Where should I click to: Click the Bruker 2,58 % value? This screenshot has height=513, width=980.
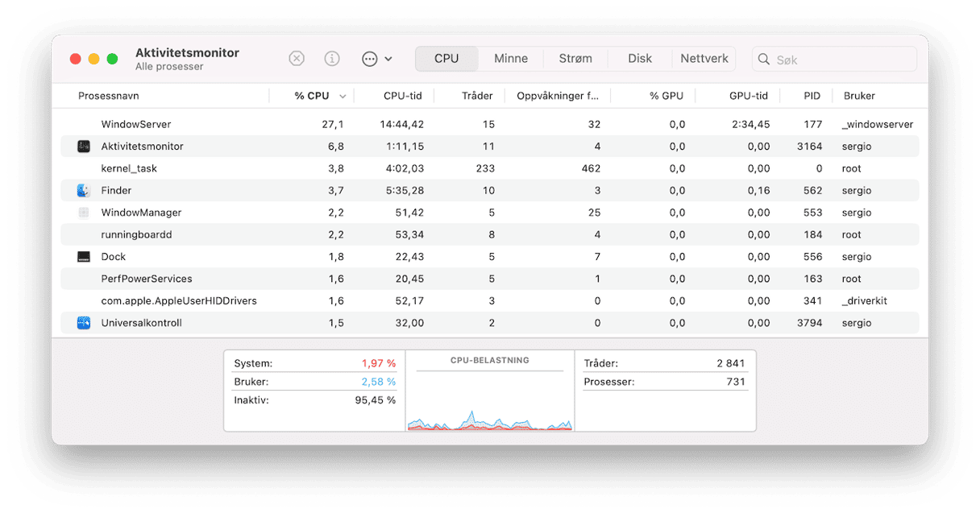tap(377, 382)
